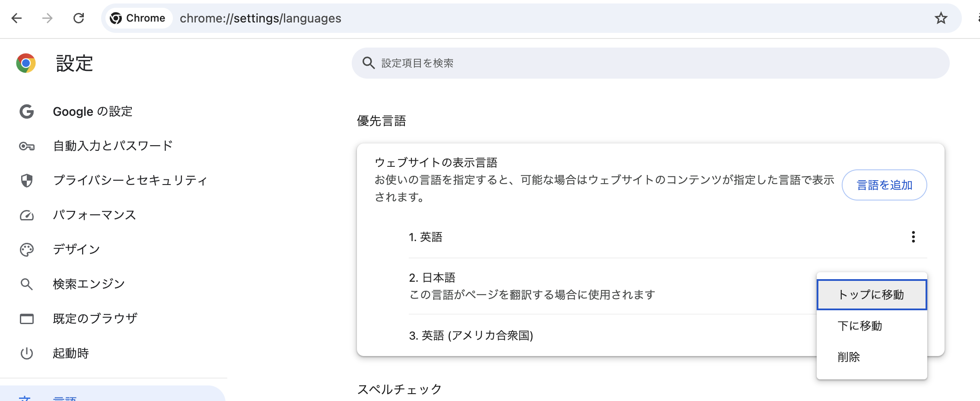Viewport: 980px width, 401px height.
Task: Click the 言語を追加 button
Action: pyautogui.click(x=884, y=185)
